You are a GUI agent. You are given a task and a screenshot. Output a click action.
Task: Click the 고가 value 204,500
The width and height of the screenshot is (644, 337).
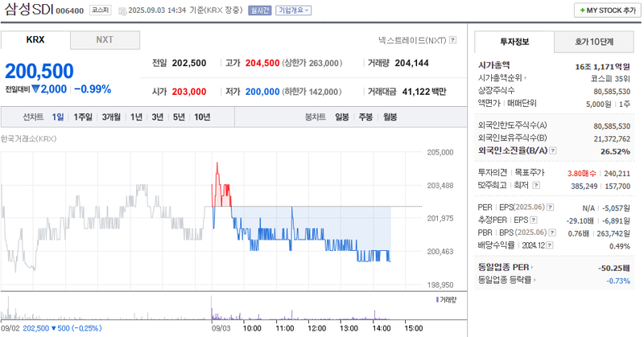[x=262, y=64]
